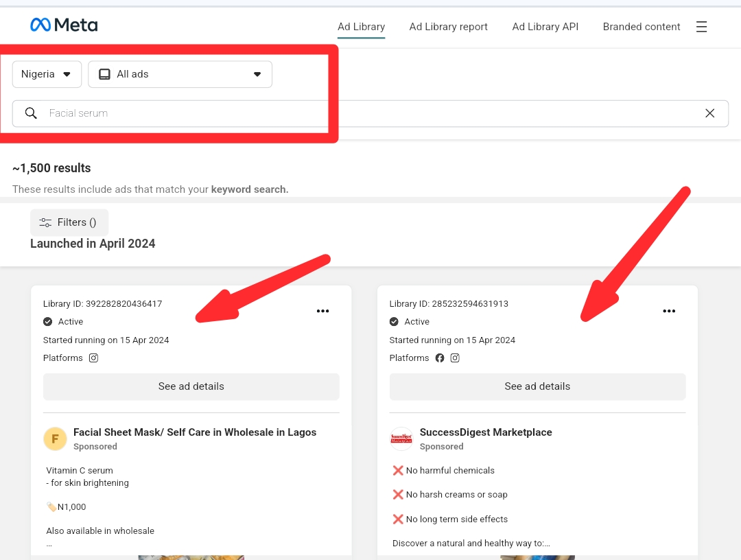Open the three-dot menu on ad 392282820436417

(x=322, y=311)
